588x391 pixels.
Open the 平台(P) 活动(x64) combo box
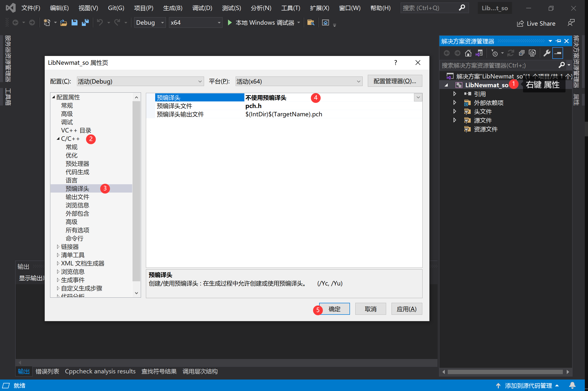[298, 81]
